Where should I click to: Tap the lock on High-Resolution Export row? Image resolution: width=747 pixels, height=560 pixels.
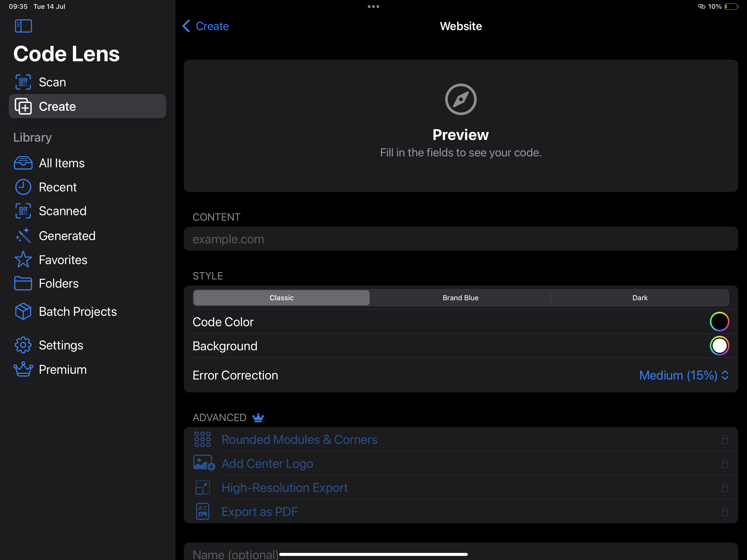(725, 487)
